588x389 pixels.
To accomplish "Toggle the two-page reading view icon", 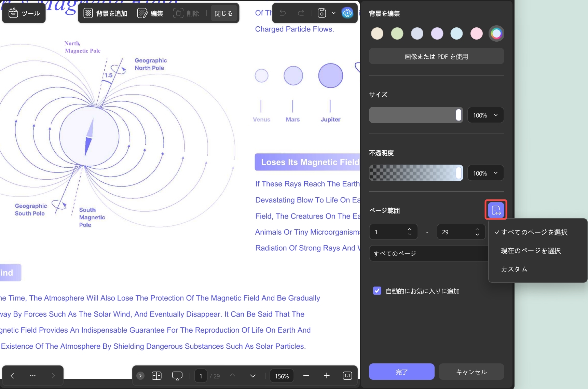I will tap(156, 376).
